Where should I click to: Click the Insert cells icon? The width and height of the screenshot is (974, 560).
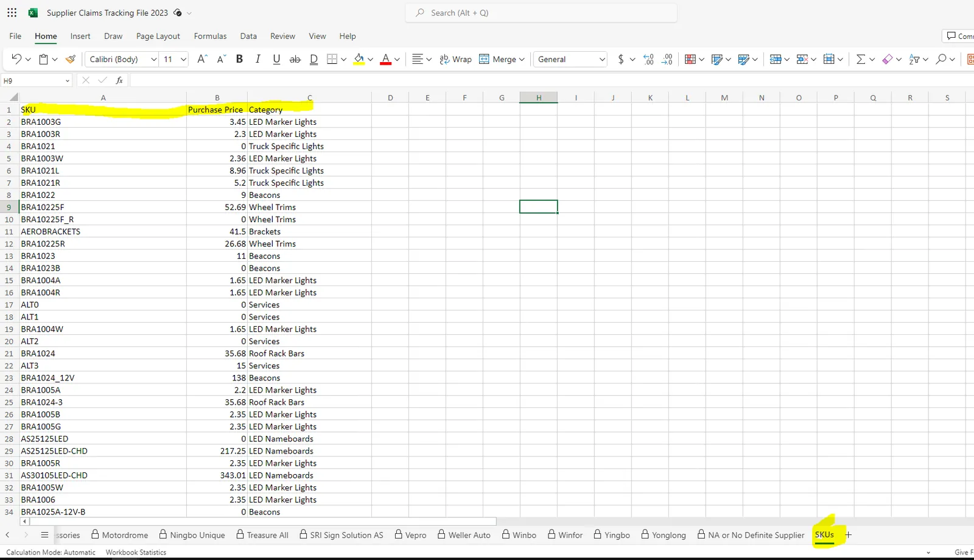pos(776,59)
